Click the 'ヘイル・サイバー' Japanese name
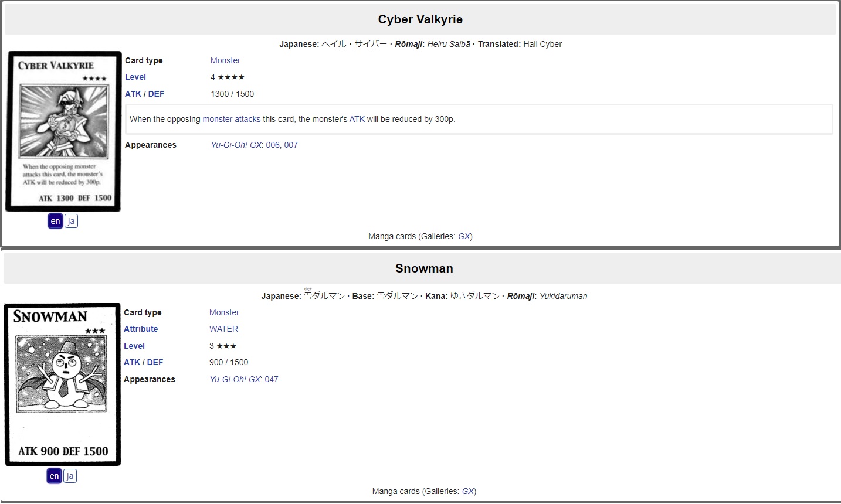This screenshot has height=504, width=841. click(354, 44)
